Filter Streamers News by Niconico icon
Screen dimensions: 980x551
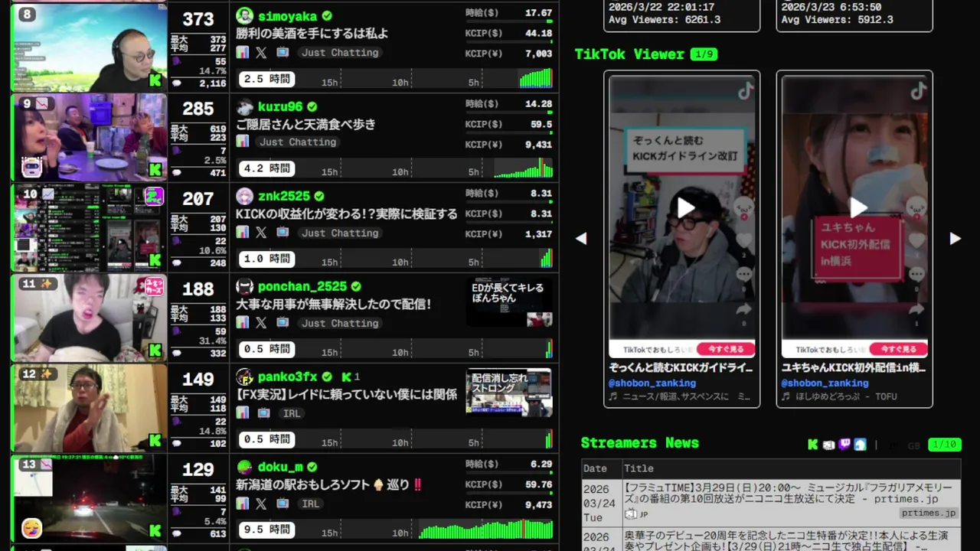tap(829, 445)
